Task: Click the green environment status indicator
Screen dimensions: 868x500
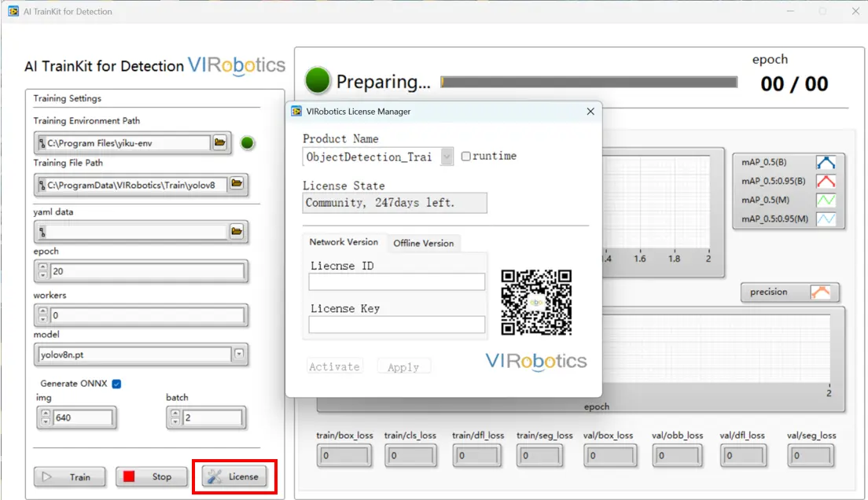Action: point(248,143)
